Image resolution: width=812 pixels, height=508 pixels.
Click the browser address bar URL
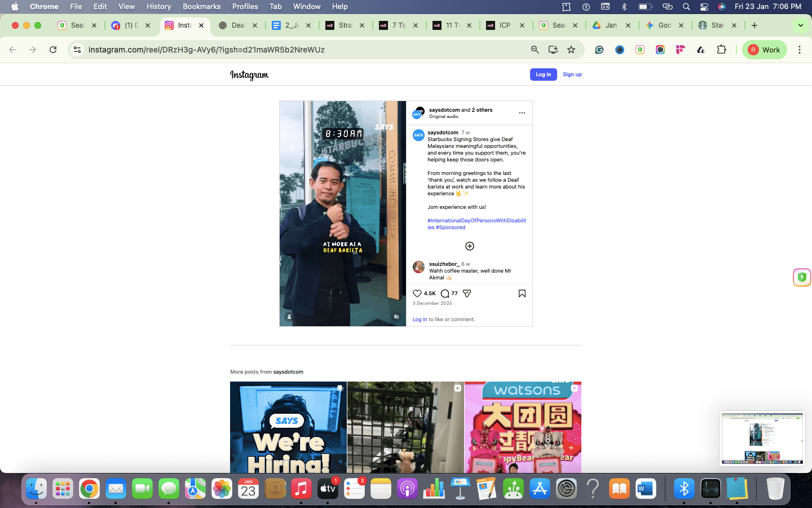point(206,50)
